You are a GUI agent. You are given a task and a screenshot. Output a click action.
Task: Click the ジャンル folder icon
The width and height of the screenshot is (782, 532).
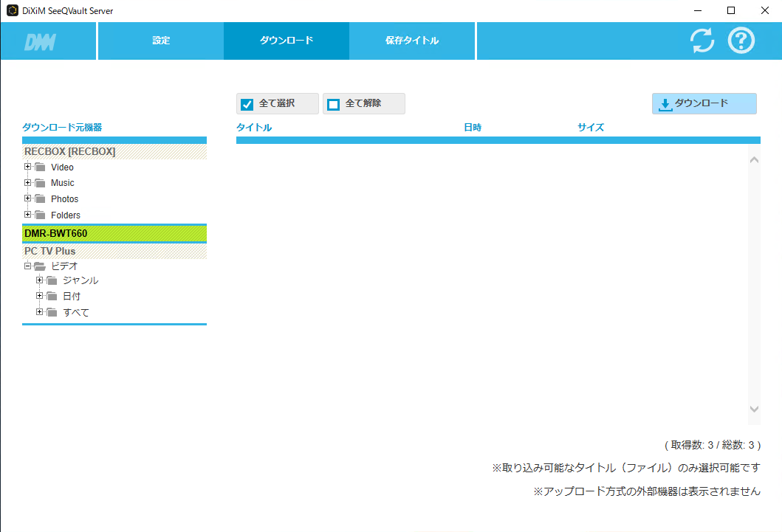click(52, 280)
